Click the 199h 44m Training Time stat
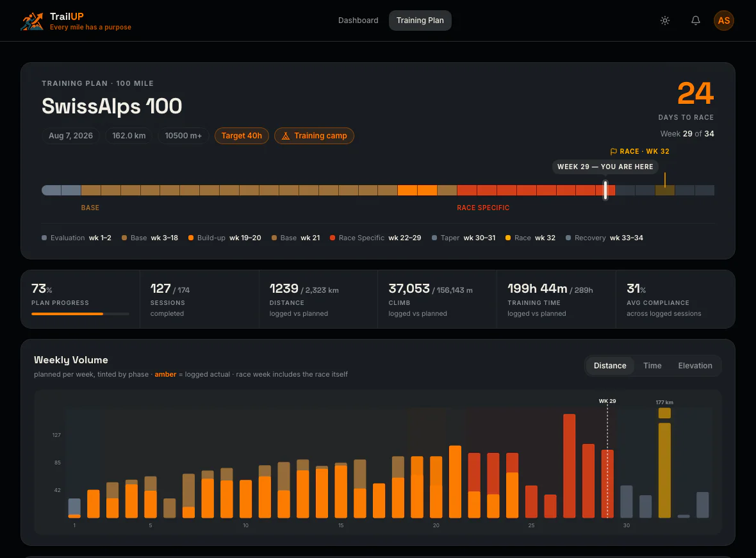The height and width of the screenshot is (558, 756). coord(556,299)
